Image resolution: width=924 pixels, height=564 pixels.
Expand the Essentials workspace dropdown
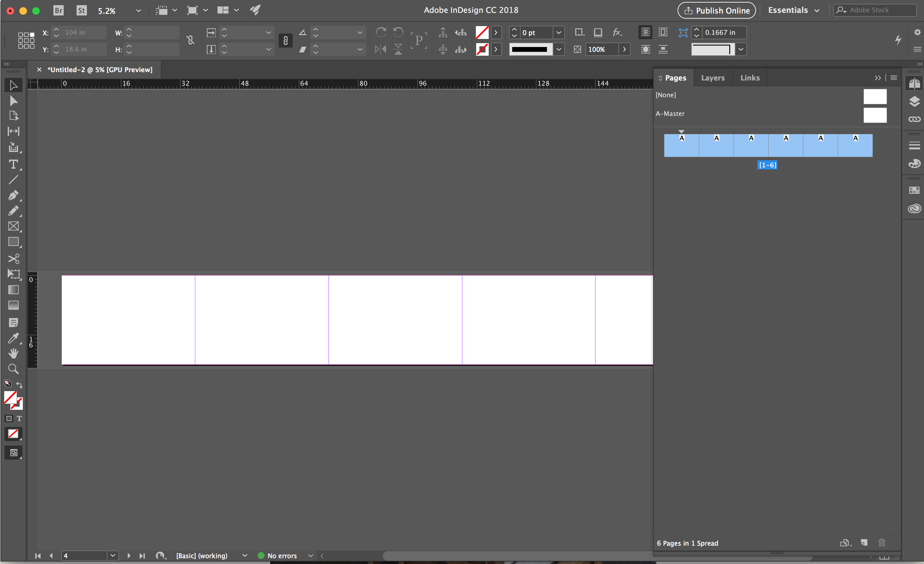click(817, 11)
